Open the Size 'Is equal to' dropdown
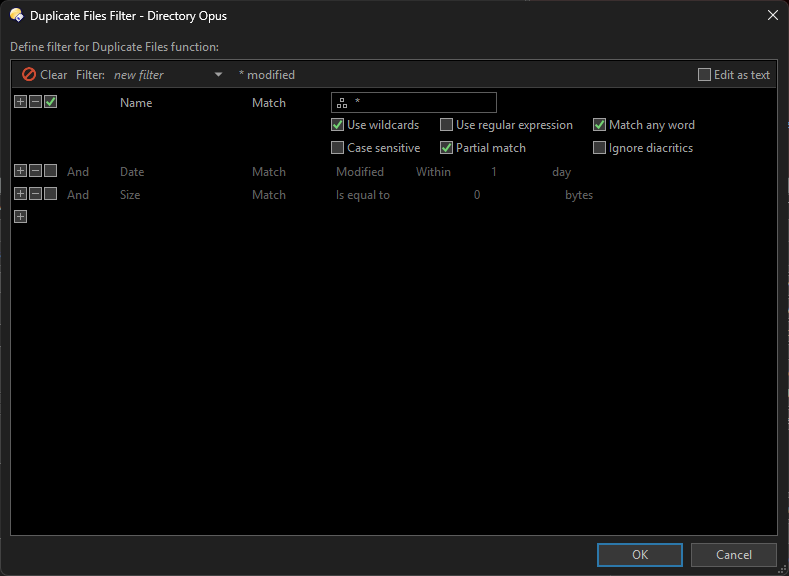This screenshot has height=576, width=789. (362, 195)
